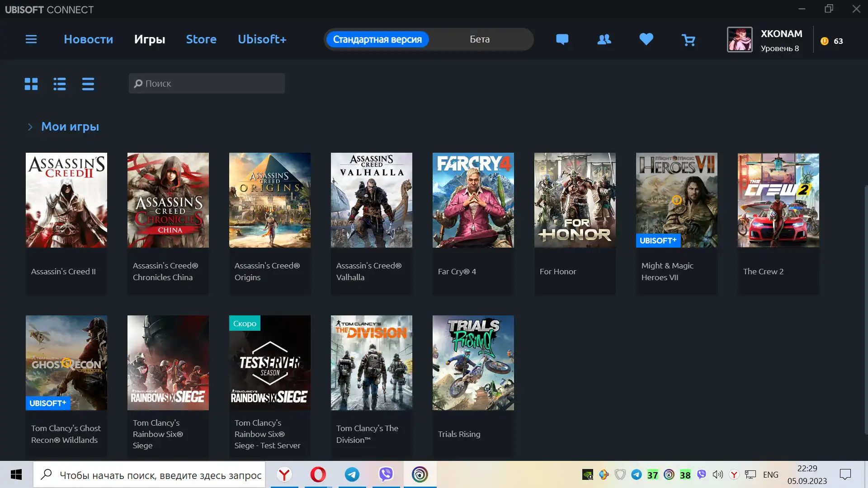Open the Units coin balance 63
This screenshot has width=868, height=488.
tap(832, 41)
